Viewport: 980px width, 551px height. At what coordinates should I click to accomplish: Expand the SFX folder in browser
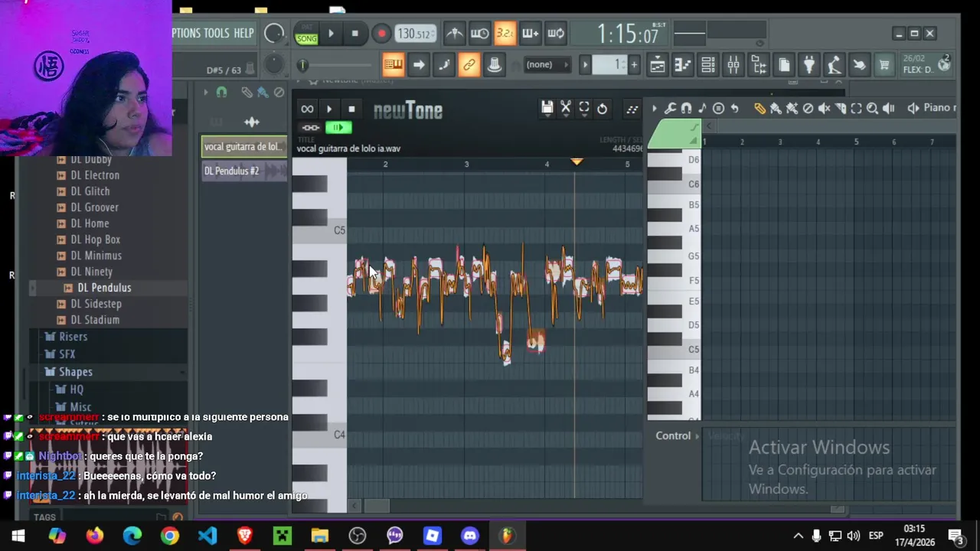click(x=67, y=354)
